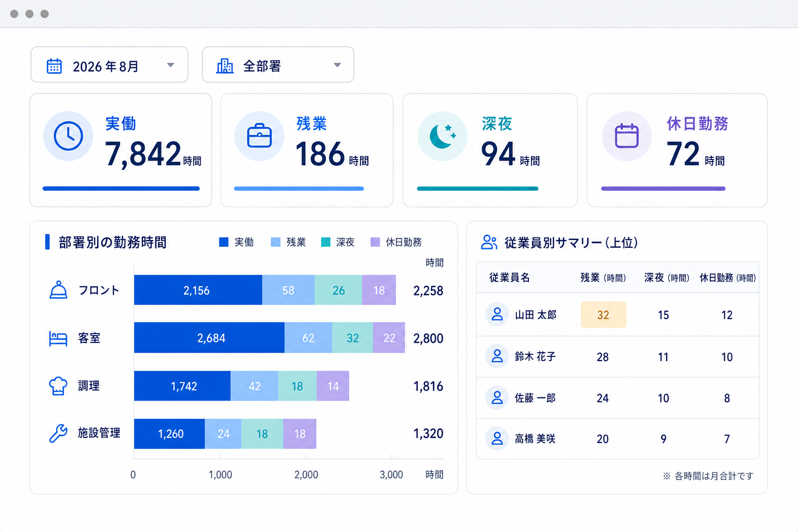Image resolution: width=798 pixels, height=532 pixels.
Task: Click the moon icon on 深夜 card
Action: (443, 136)
